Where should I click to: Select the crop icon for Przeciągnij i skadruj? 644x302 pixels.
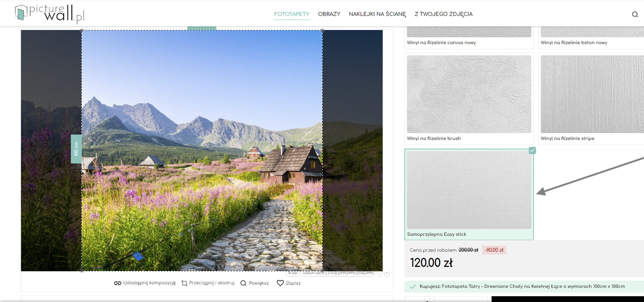[x=184, y=283]
